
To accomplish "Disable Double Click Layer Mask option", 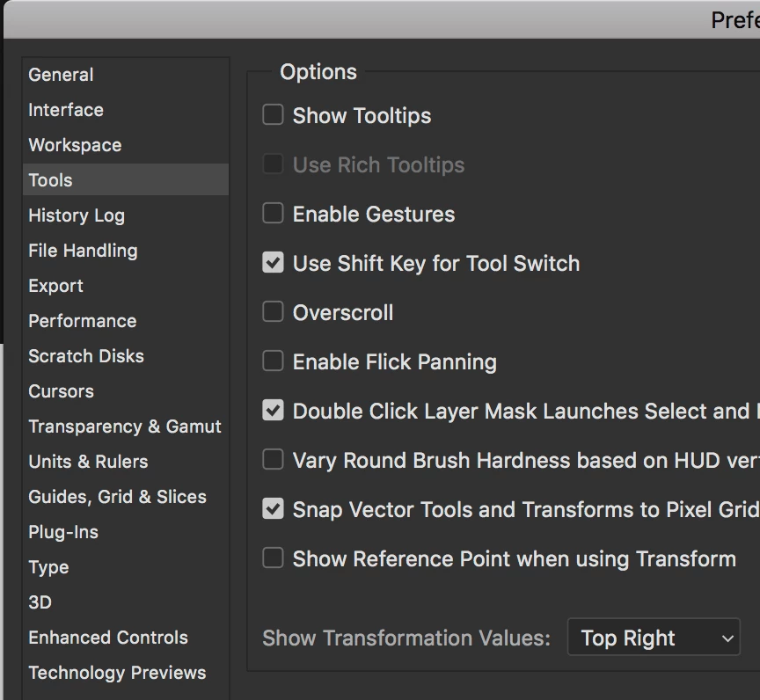I will click(x=274, y=411).
